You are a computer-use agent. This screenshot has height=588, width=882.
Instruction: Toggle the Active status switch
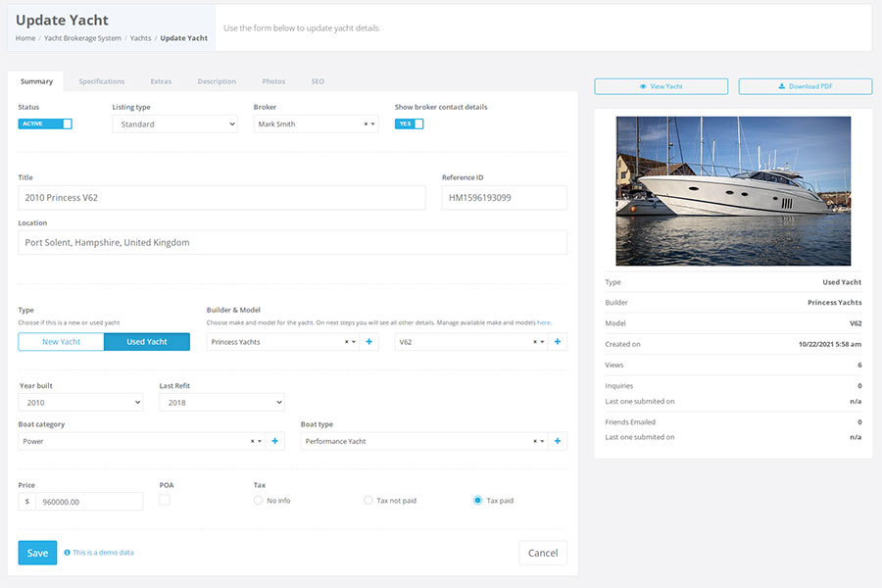[45, 124]
